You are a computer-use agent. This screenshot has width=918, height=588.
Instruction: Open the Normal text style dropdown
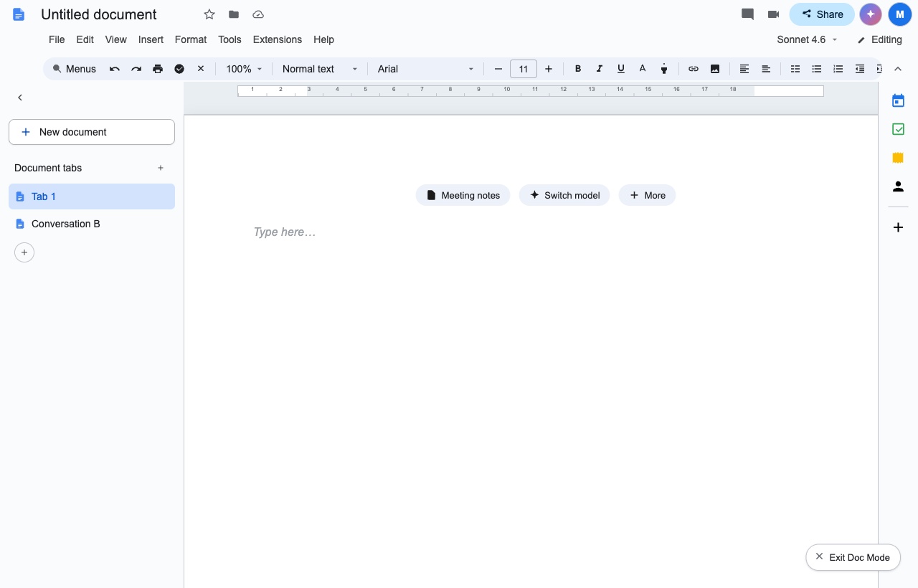pyautogui.click(x=320, y=69)
